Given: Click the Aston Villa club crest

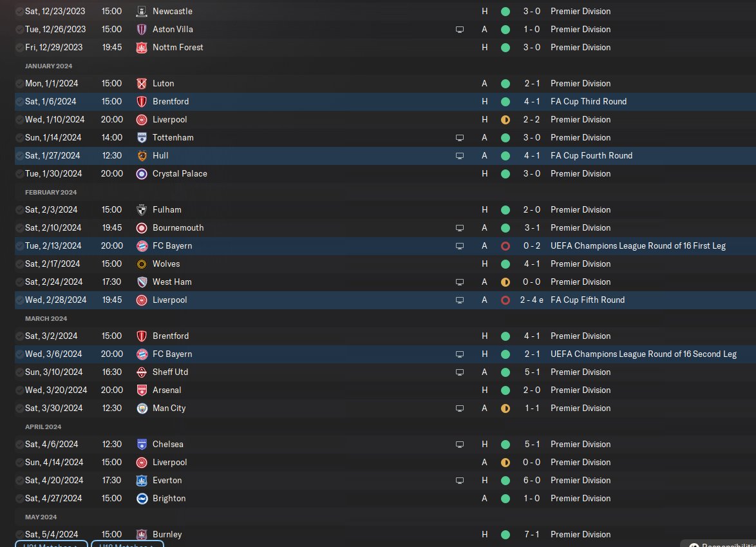Looking at the screenshot, I should pos(141,30).
